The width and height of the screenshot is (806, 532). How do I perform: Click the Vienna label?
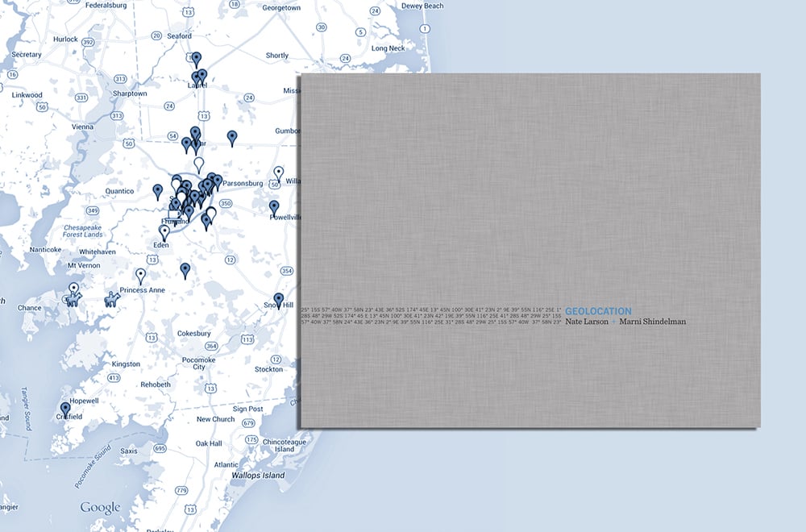click(x=82, y=127)
